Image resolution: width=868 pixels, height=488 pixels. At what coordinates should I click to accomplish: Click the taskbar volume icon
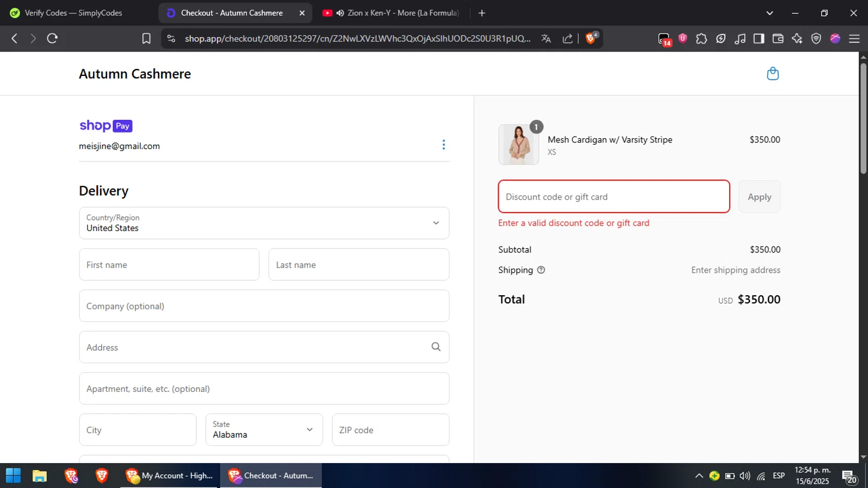745,476
